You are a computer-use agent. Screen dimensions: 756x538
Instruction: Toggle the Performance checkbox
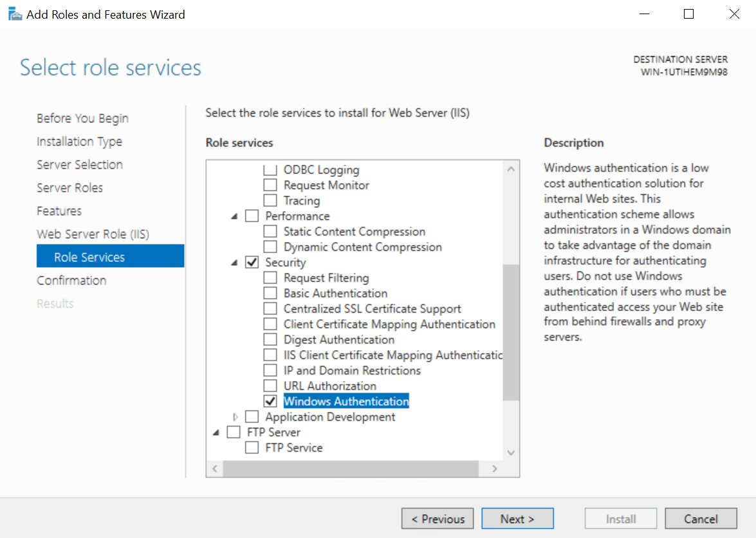252,216
